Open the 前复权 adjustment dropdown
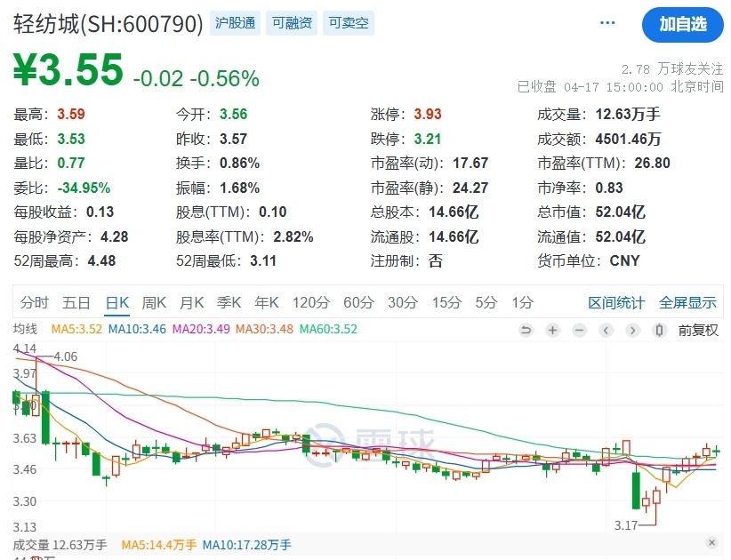The image size is (731, 560). (x=698, y=331)
